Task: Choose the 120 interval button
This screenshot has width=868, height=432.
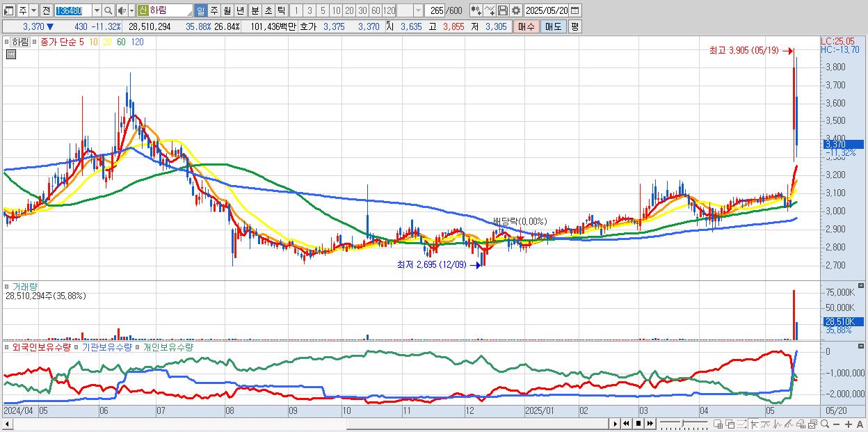Action: (389, 10)
